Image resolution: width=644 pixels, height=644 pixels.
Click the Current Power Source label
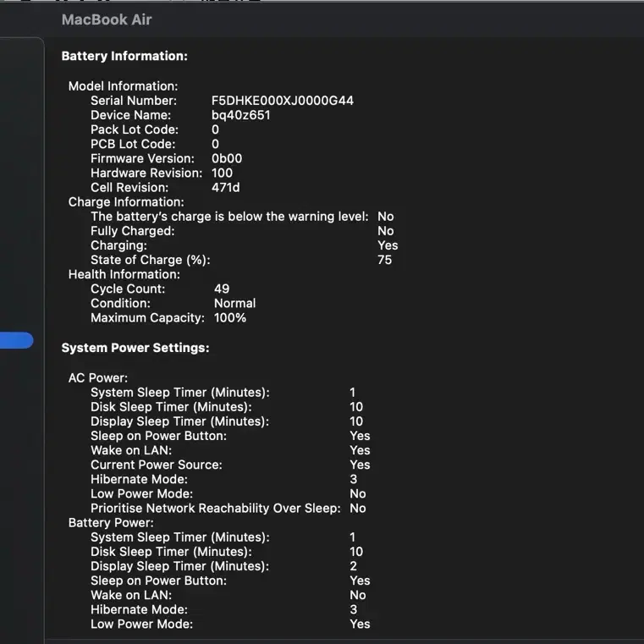coord(157,465)
